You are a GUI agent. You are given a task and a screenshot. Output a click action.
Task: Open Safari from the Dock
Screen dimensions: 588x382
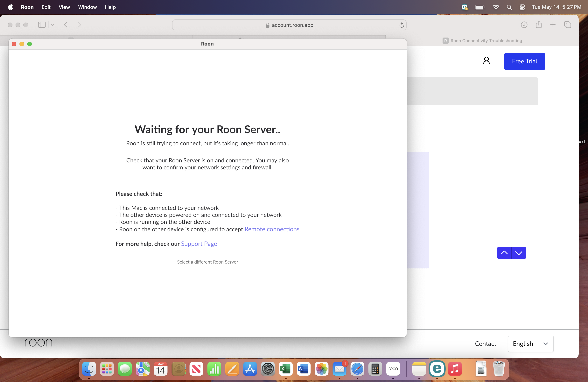coord(357,369)
